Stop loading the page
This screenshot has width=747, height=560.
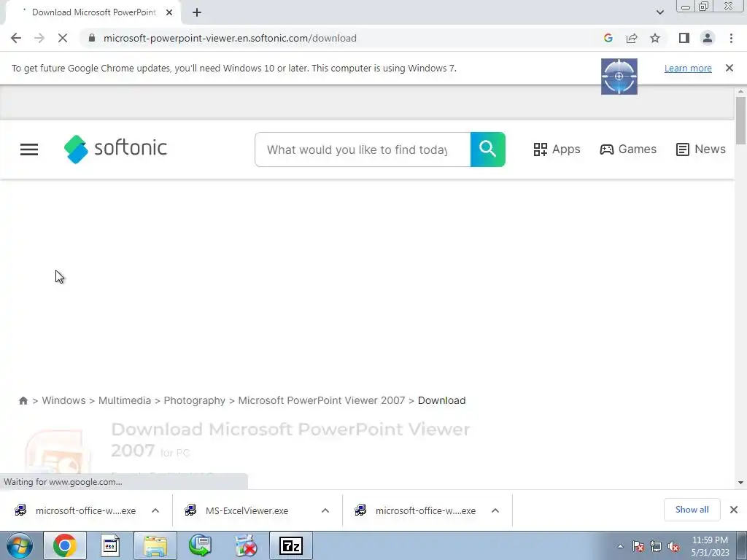(63, 38)
